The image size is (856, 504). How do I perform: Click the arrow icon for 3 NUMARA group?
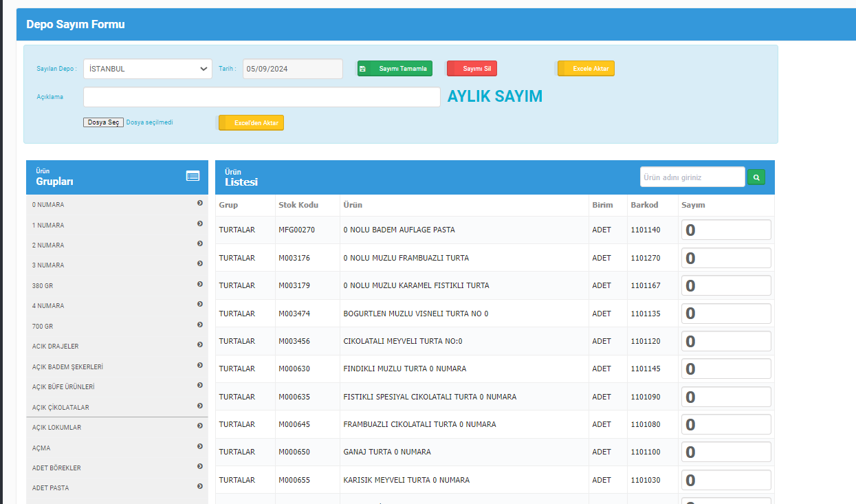coord(200,263)
